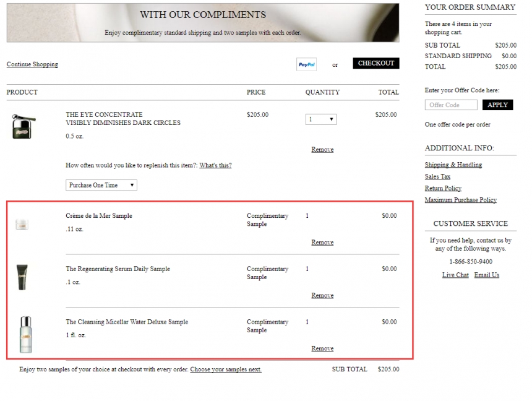Click the PayPal payment icon
Image resolution: width=532 pixels, height=401 pixels.
tap(306, 64)
